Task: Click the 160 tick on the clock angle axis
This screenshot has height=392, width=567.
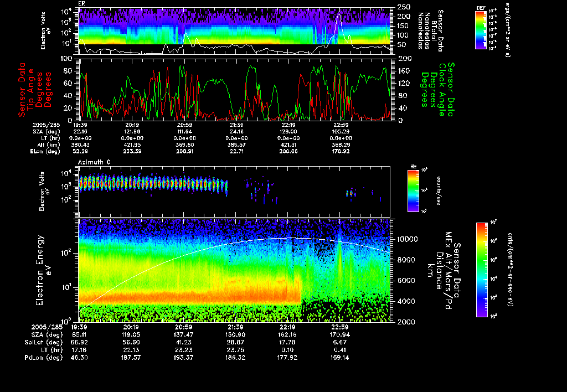Action: [405, 71]
